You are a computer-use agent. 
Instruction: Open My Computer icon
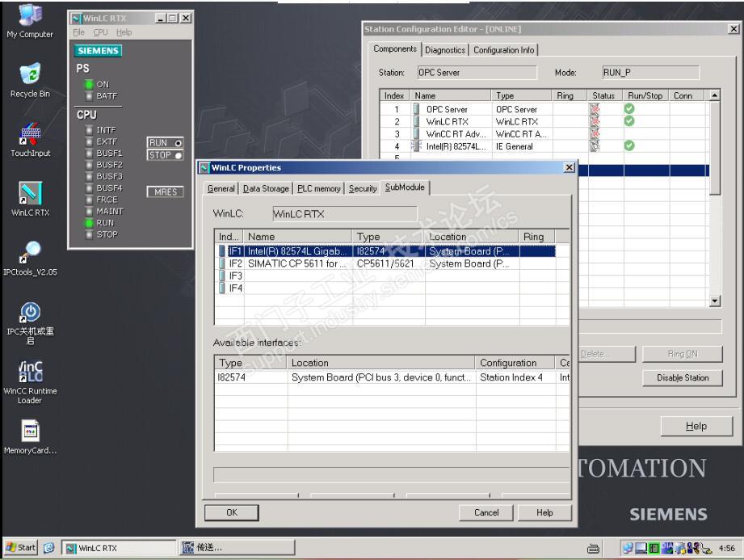(30, 16)
